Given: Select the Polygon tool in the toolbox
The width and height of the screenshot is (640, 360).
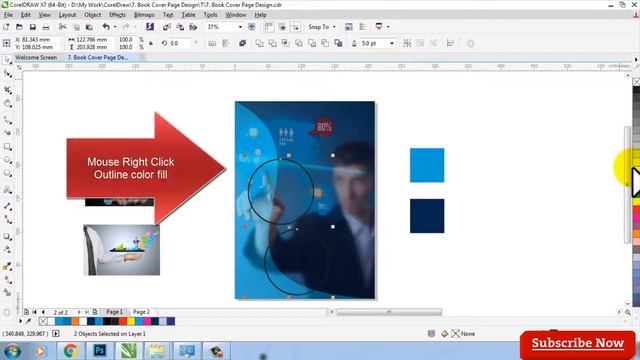Looking at the screenshot, I should (7, 173).
